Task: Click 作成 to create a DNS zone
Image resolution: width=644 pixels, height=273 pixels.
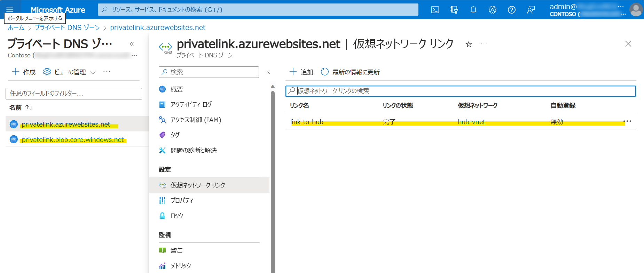Action: (x=24, y=72)
